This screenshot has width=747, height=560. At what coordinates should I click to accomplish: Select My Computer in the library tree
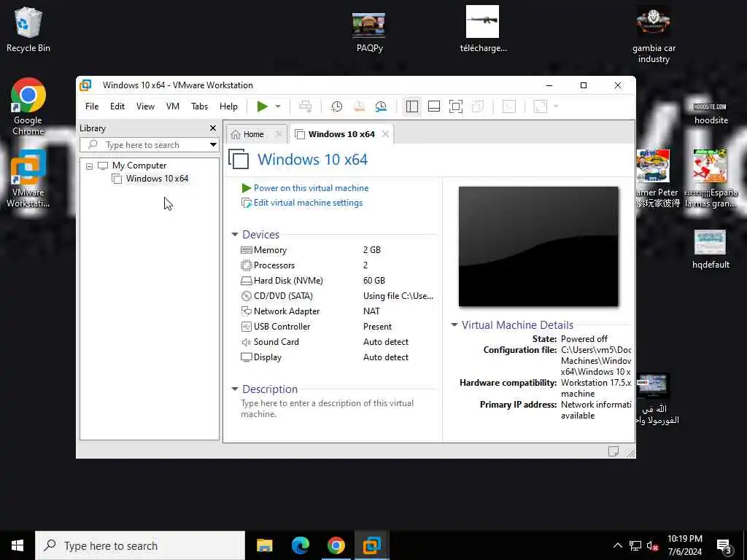[139, 166]
